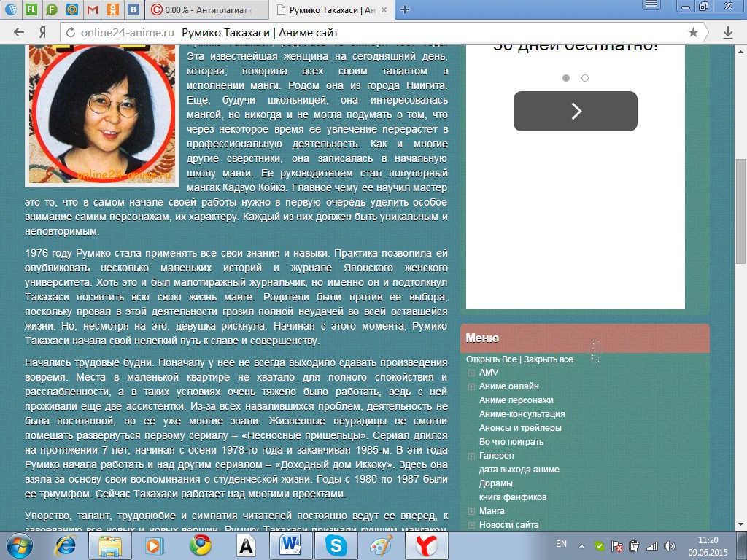Select the first carousel dot

coord(566,77)
